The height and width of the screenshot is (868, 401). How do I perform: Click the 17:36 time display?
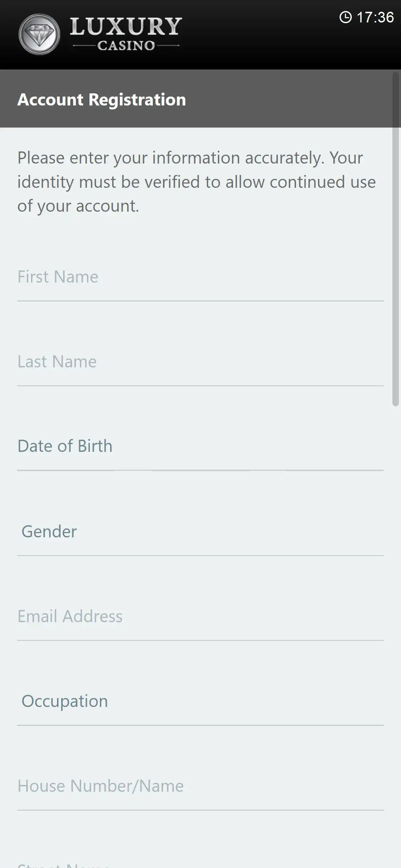(375, 17)
